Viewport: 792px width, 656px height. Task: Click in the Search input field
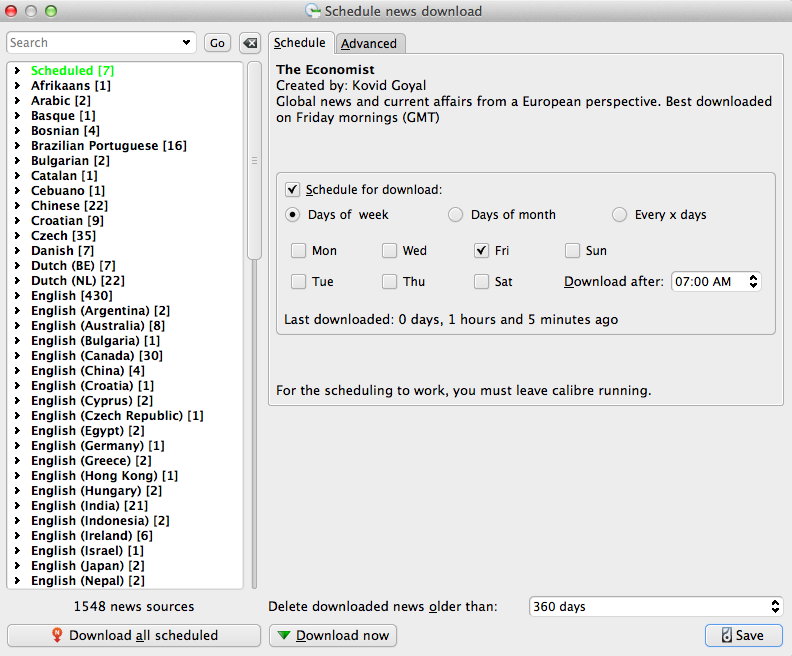[x=95, y=43]
